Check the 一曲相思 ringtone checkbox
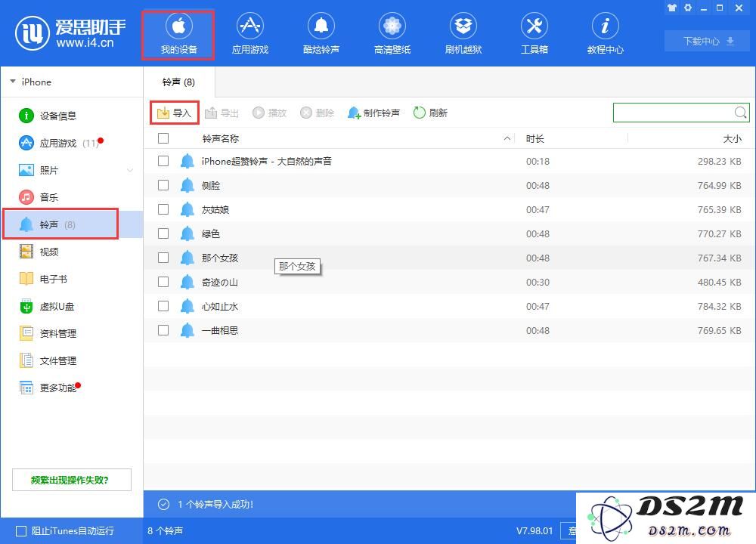This screenshot has height=544, width=756. pyautogui.click(x=163, y=330)
